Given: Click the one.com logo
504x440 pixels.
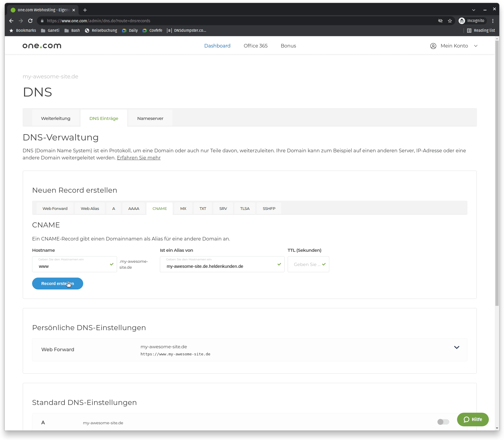Looking at the screenshot, I should tap(42, 46).
